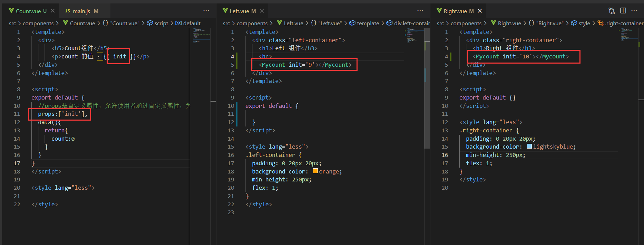This screenshot has height=245, width=644.
Task: Click src breadcrumb in Count.vue group
Action: [x=12, y=23]
